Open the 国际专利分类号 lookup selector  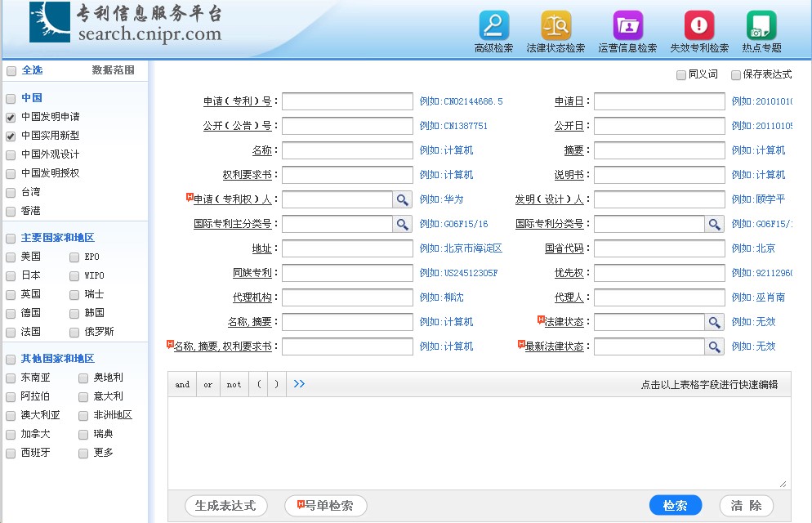pos(715,224)
